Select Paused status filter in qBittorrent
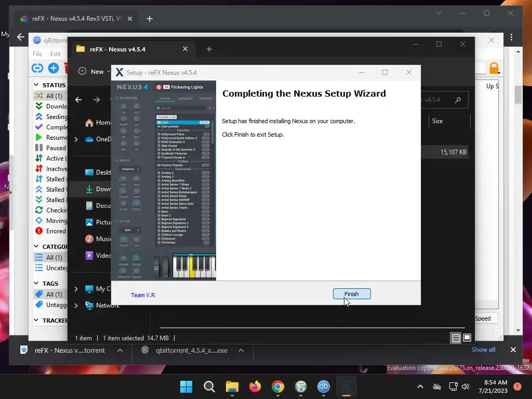The height and width of the screenshot is (399, 532). [x=50, y=148]
